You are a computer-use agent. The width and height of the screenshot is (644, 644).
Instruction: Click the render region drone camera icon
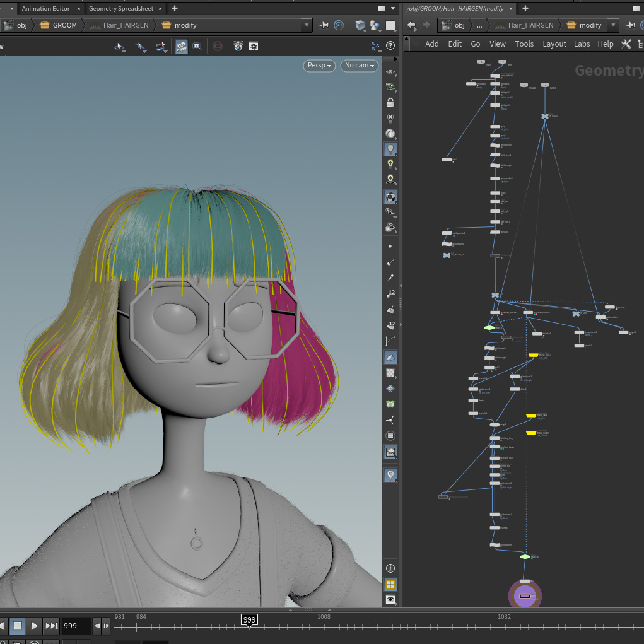coord(238,46)
